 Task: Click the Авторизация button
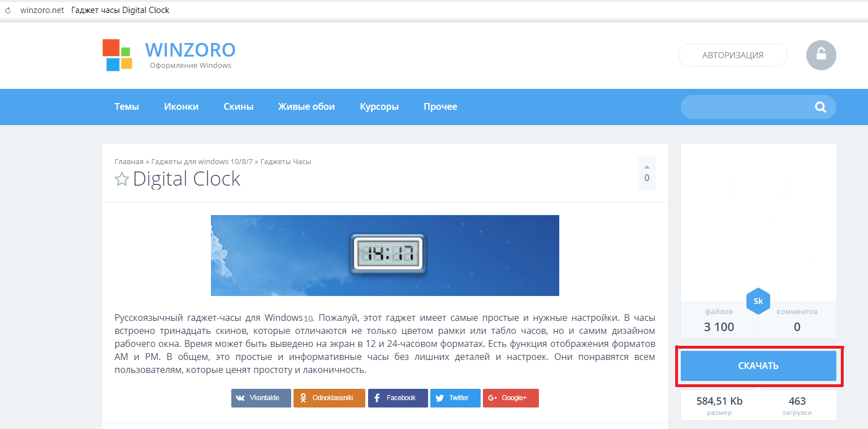tap(732, 55)
